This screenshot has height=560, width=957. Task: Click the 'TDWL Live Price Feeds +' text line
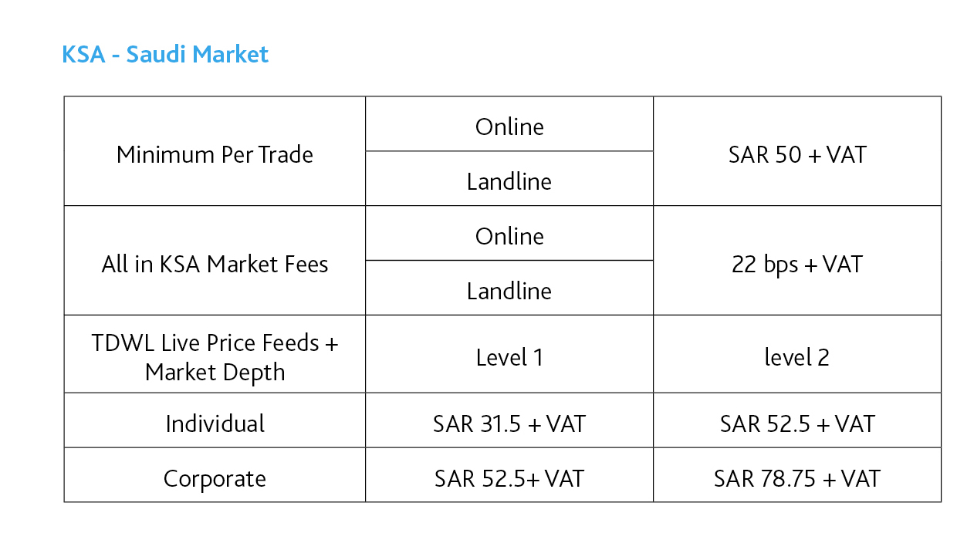coord(215,343)
